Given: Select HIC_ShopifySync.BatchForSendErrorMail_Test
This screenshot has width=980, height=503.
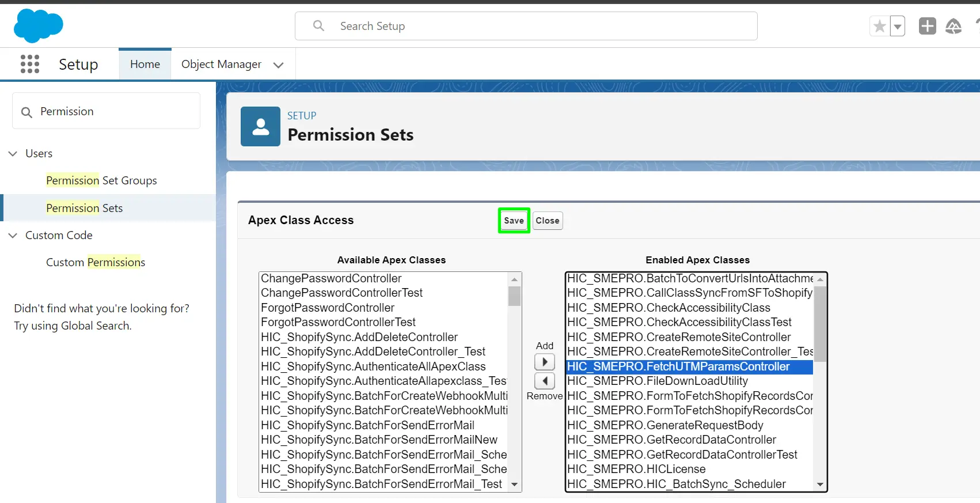Looking at the screenshot, I should pos(383,484).
